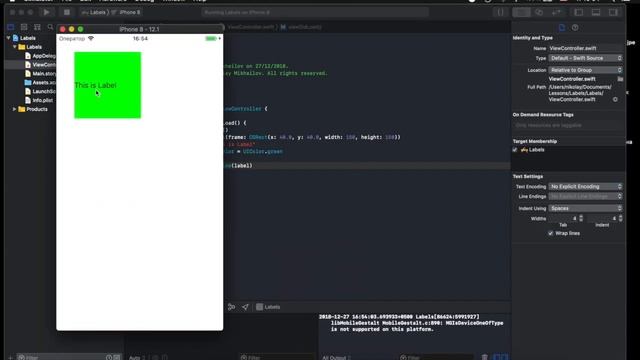Open the Hardware menu in menu bar

click(x=113, y=1)
